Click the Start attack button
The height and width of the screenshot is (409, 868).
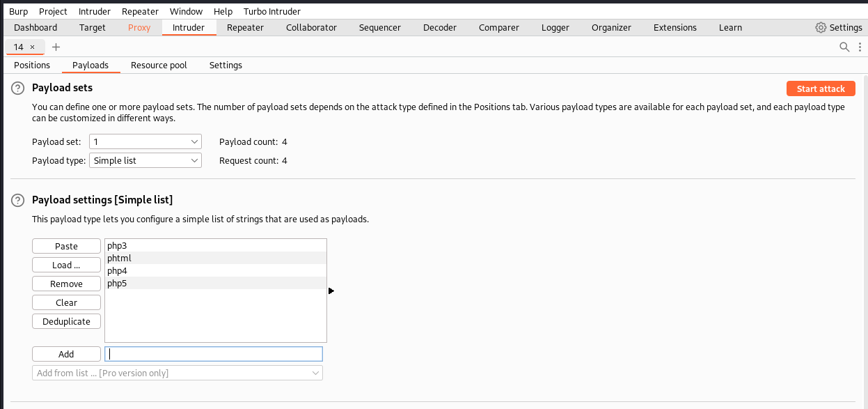(x=821, y=88)
